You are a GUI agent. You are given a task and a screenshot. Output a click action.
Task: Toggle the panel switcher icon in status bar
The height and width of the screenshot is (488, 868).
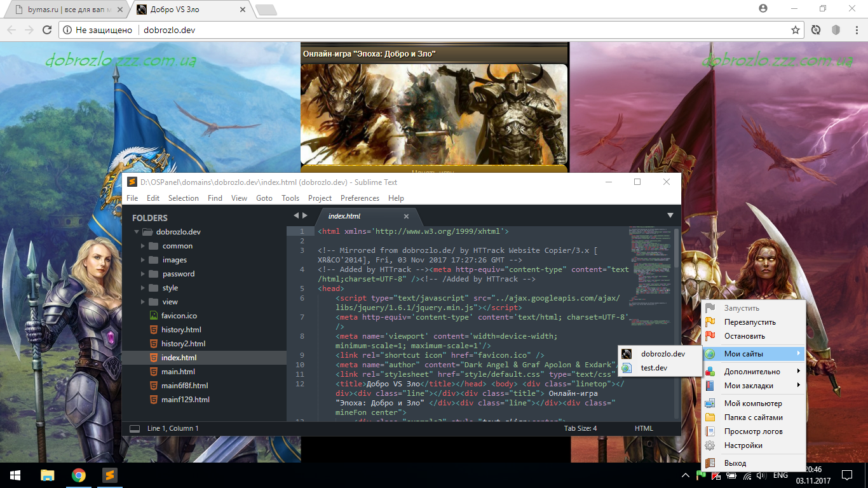pos(135,428)
